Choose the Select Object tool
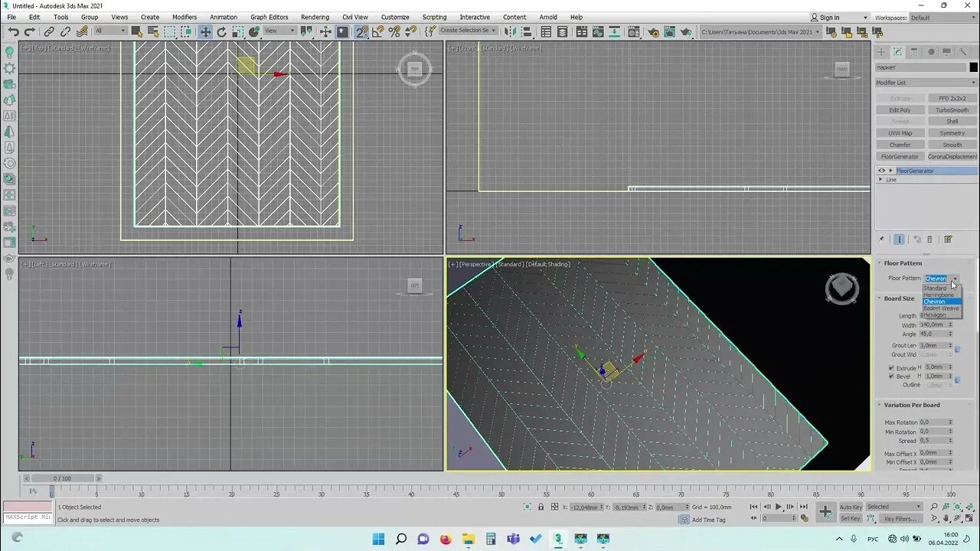The width and height of the screenshot is (980, 551). click(x=136, y=31)
